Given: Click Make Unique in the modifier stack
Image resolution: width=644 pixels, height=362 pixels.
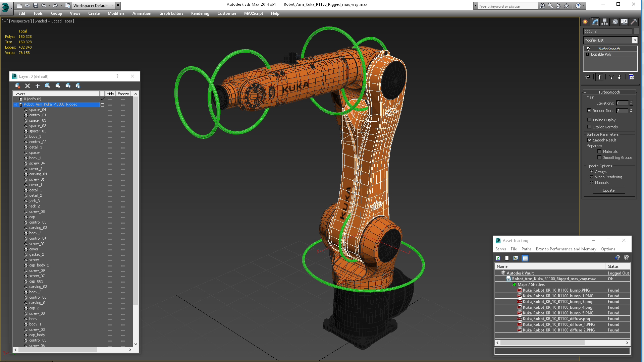Looking at the screenshot, I should click(611, 77).
